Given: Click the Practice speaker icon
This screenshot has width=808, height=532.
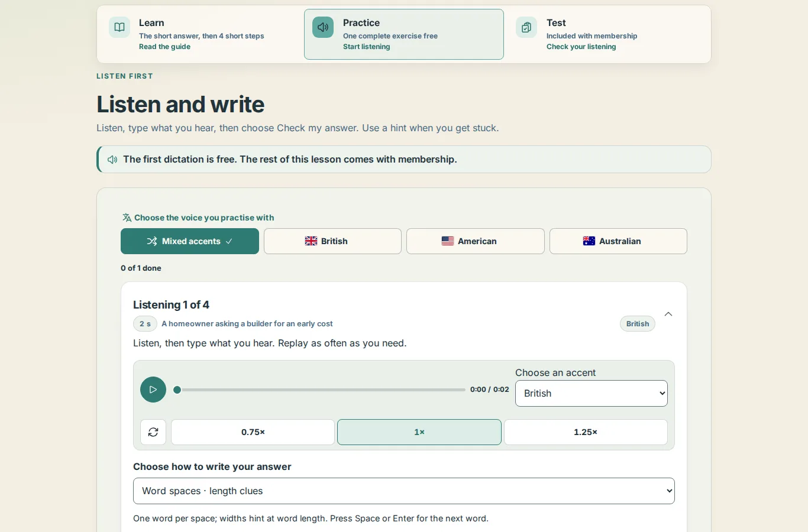Looking at the screenshot, I should [323, 27].
